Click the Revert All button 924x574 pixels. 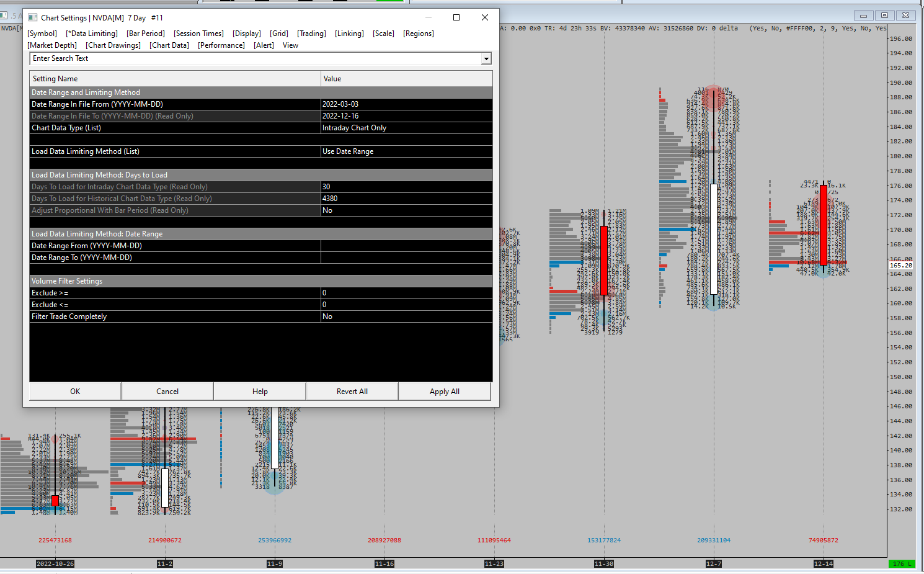pos(352,392)
